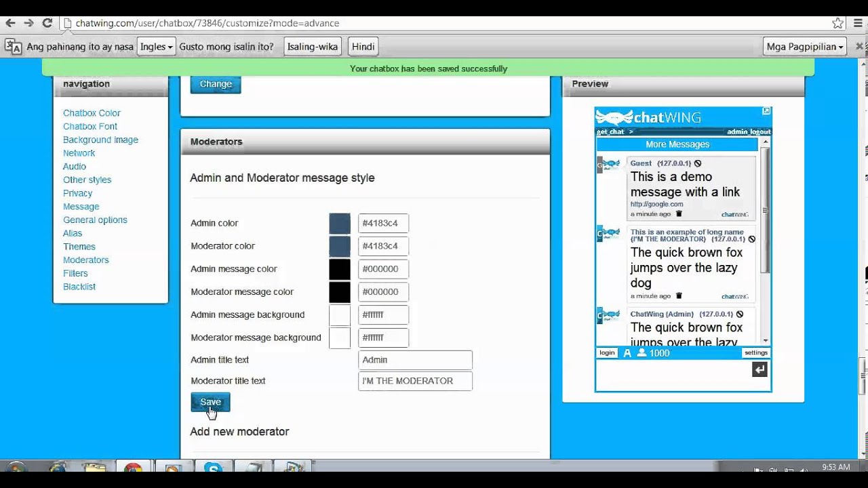Click 'admin_logout' in the chat preview

(749, 131)
